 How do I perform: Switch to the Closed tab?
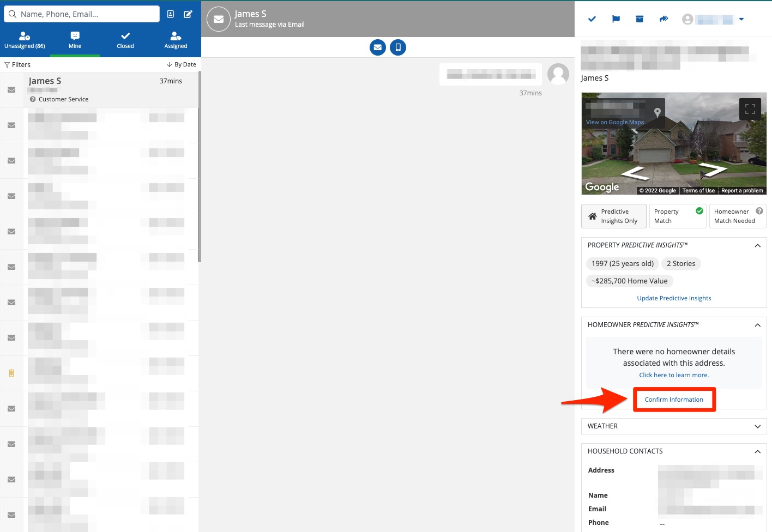[125, 40]
